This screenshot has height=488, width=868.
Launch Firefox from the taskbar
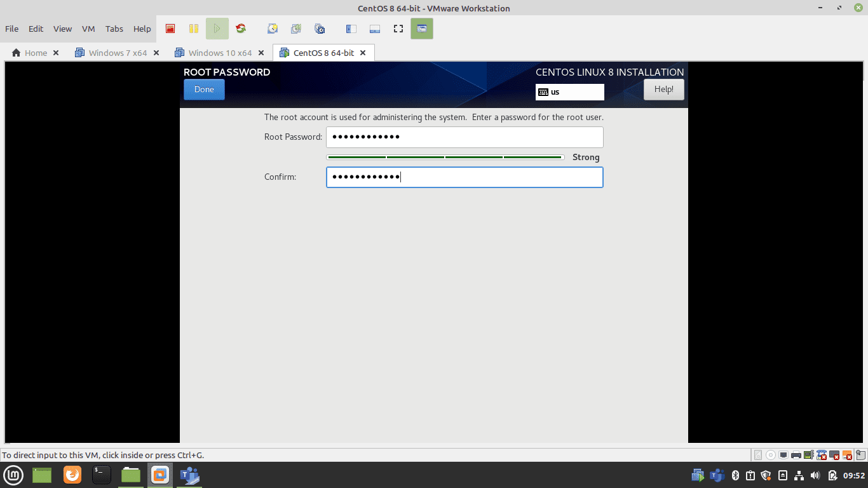pos(72,475)
